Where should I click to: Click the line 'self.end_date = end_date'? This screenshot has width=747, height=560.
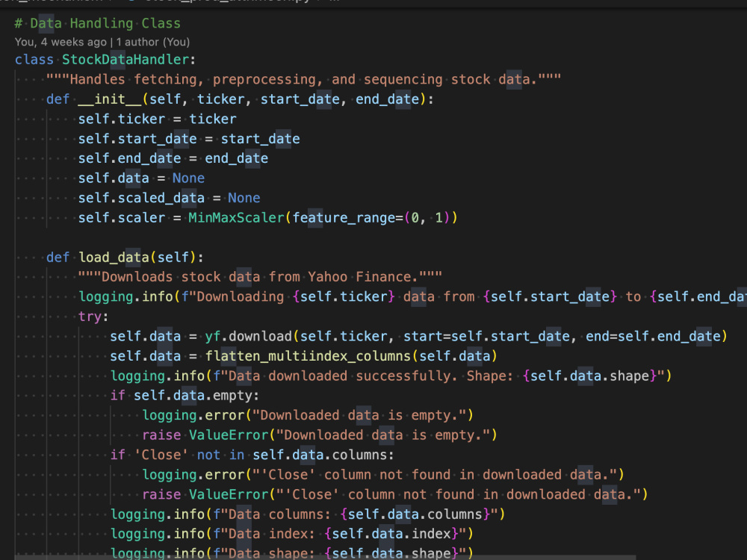tap(173, 158)
